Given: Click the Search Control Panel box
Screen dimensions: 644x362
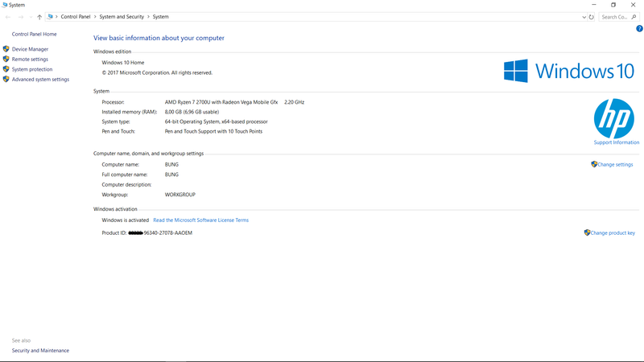Looking at the screenshot, I should pyautogui.click(x=614, y=17).
